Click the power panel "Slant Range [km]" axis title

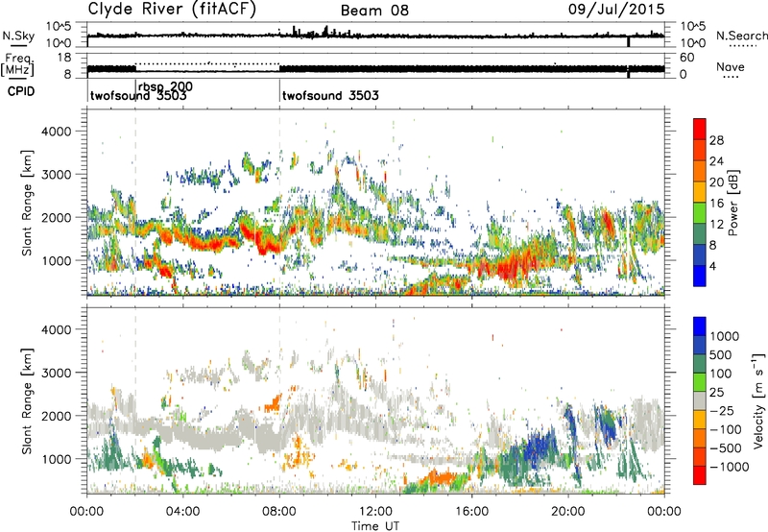pos(27,203)
